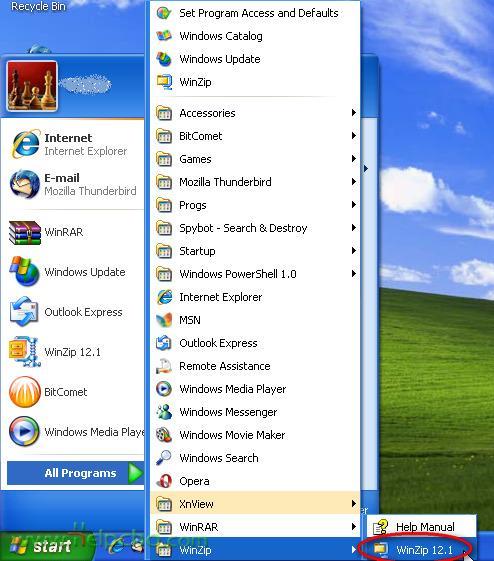Expand the Accessories submenu arrow

click(354, 113)
